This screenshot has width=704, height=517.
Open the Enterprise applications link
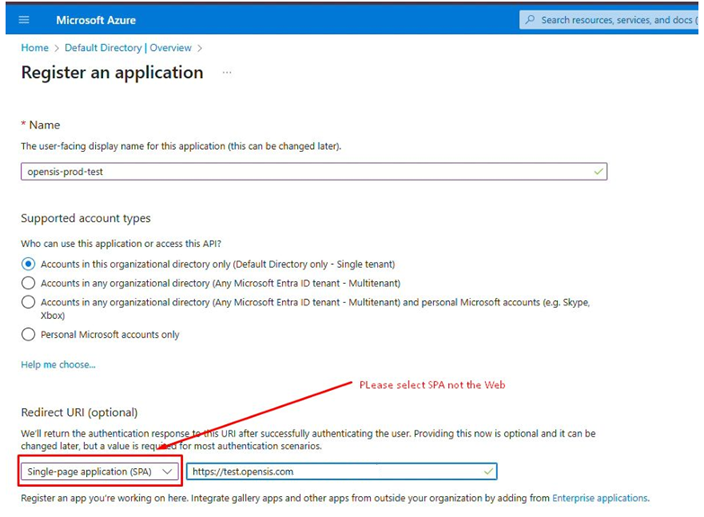(x=599, y=498)
